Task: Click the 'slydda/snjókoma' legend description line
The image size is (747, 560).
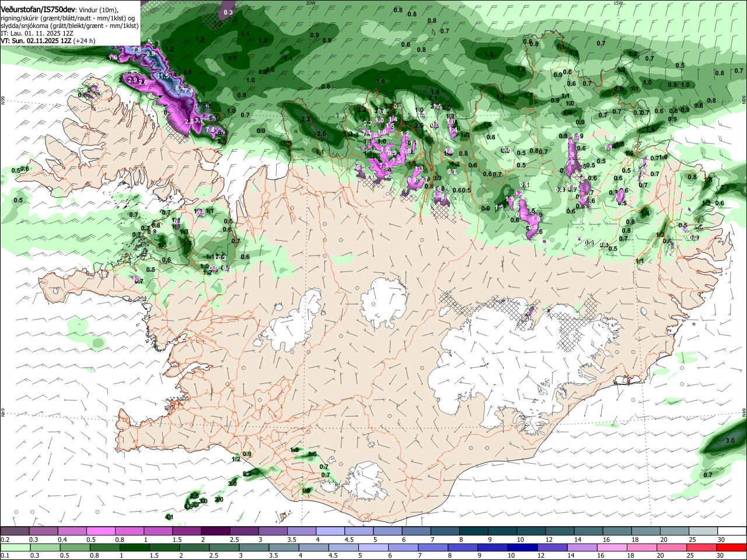Action: click(69, 26)
